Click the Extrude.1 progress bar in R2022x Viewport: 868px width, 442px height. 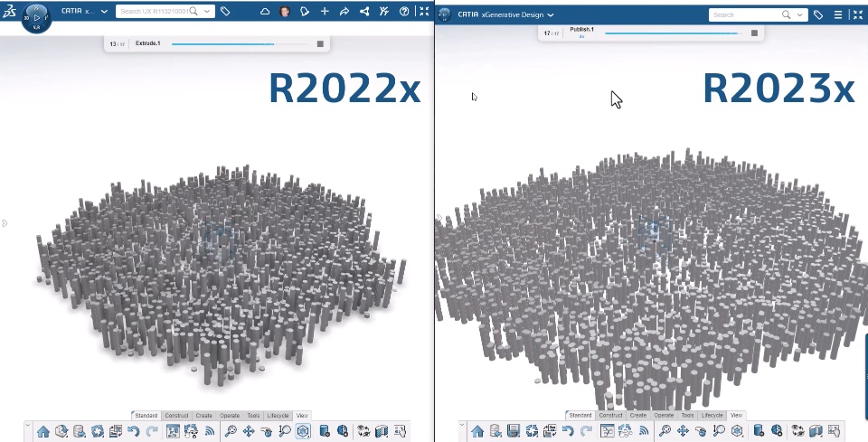point(241,43)
